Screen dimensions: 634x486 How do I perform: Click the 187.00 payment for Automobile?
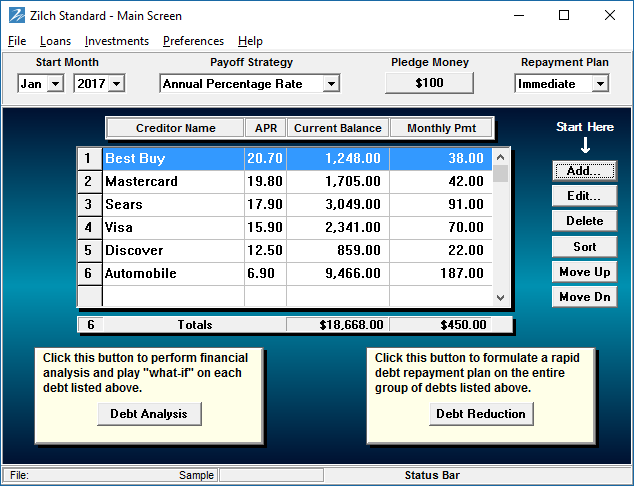click(441, 273)
